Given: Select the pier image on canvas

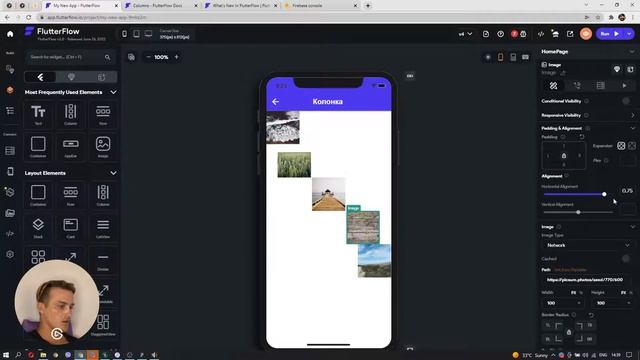Looking at the screenshot, I should point(329,194).
